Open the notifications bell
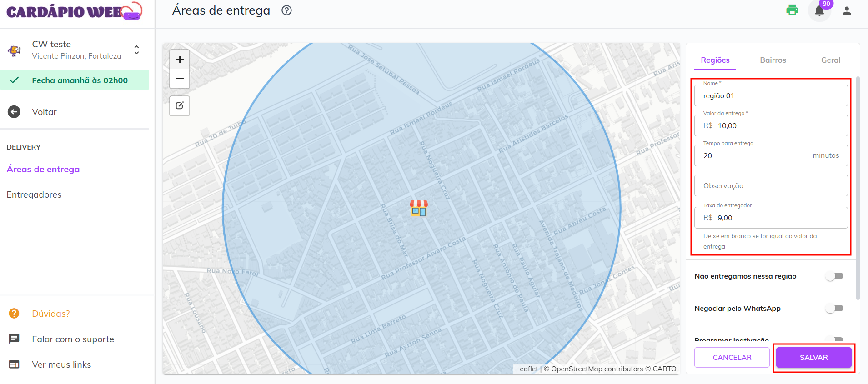Screen dimensions: 868x384 [819, 11]
